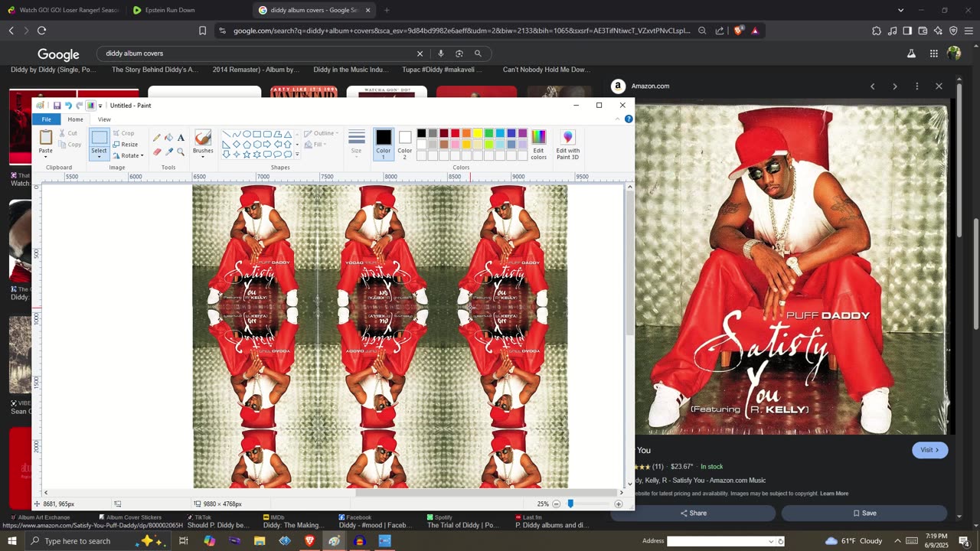Click Redo arrow in Paint title bar
Image resolution: width=980 pixels, height=551 pixels.
click(79, 106)
